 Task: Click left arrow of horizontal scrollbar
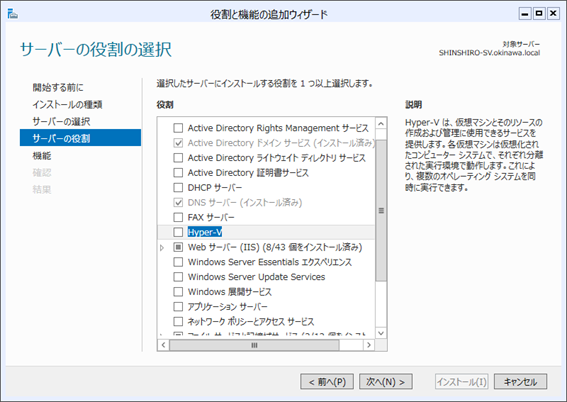[x=163, y=345]
